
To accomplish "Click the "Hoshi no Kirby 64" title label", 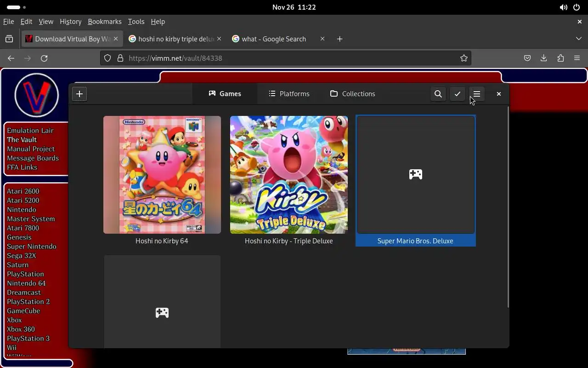I will [x=162, y=241].
